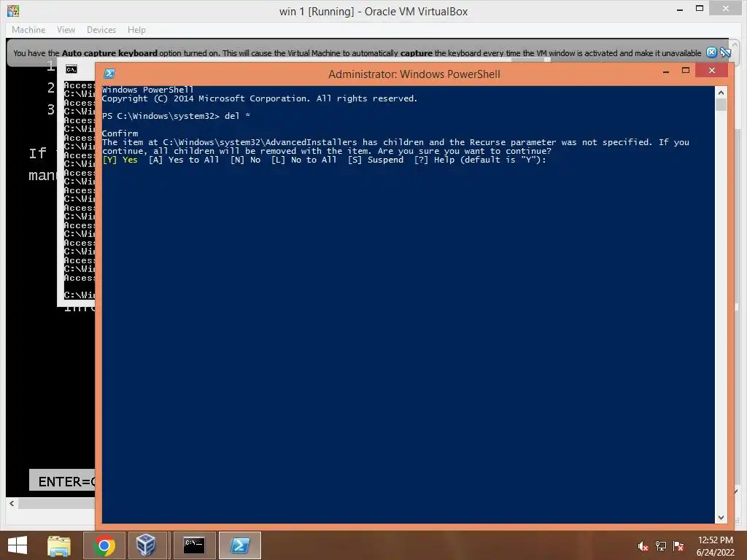Close the Administrator PowerShell window
Viewport: 747px width, 560px height.
click(712, 71)
